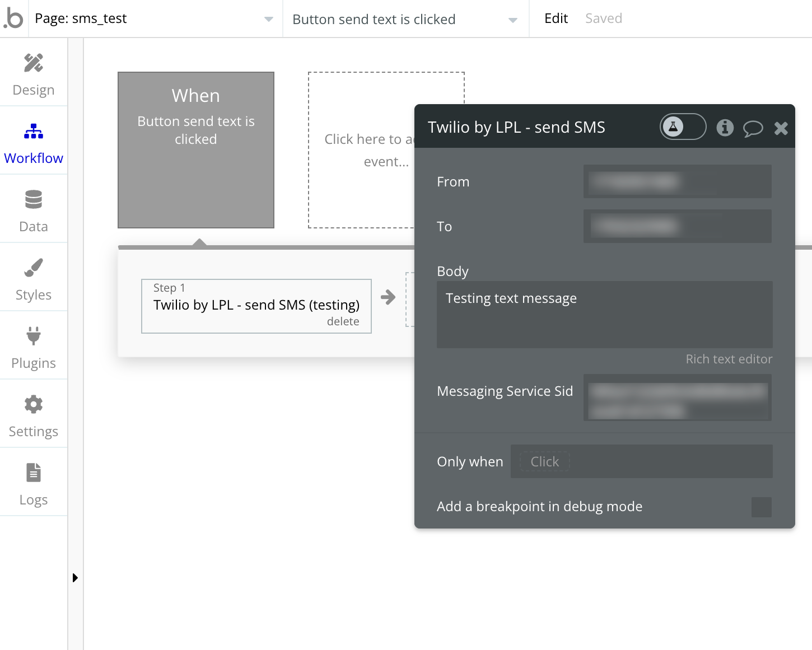
Task: Open comments on the Twilio action
Action: pos(753,128)
